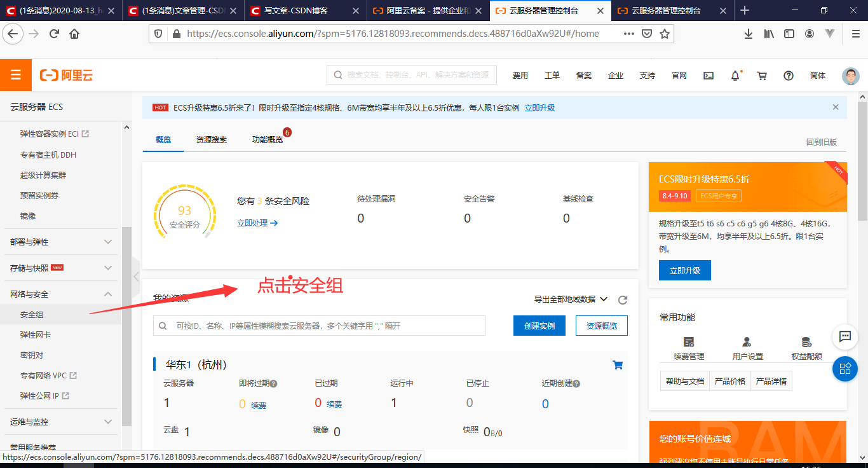Expand the 存储与快照 section
Screen dimensions: 868x468
point(60,268)
